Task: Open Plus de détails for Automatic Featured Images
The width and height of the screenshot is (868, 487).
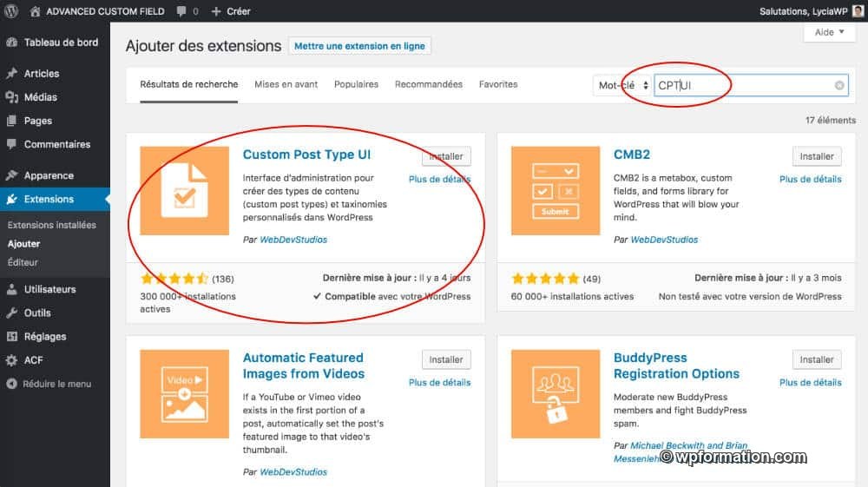Action: tap(439, 382)
